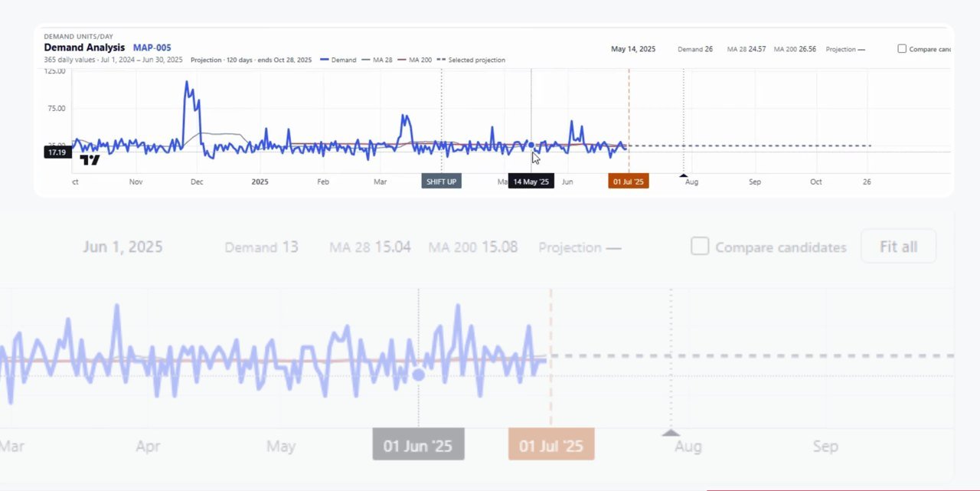The image size is (980, 491).
Task: Toggle the MA 28 legend entry
Action: click(x=377, y=60)
